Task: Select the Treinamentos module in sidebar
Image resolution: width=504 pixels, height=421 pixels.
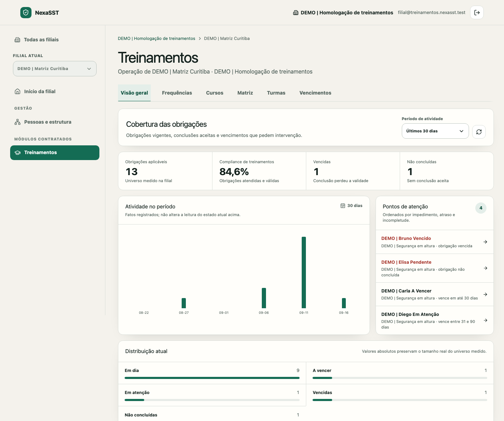Action: pyautogui.click(x=55, y=153)
